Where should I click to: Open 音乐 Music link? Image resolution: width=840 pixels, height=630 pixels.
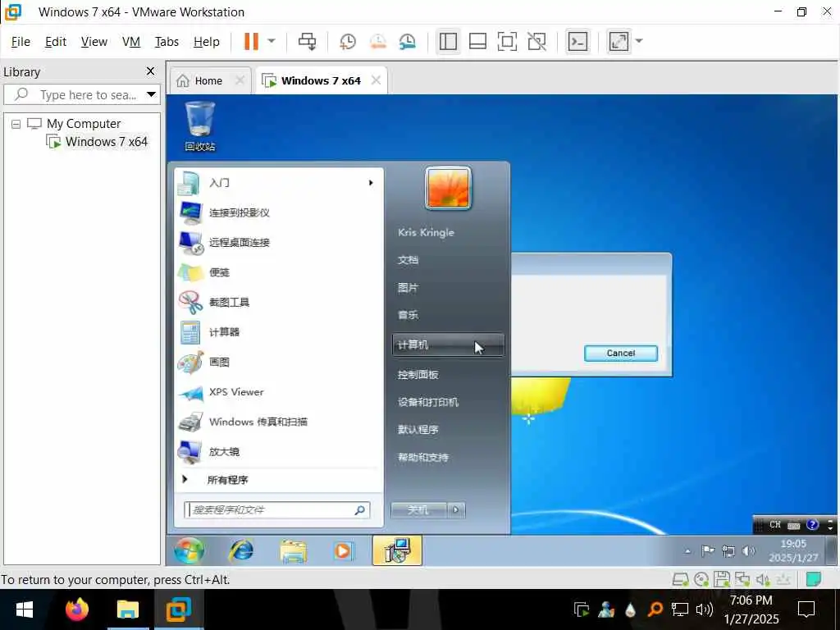(409, 316)
